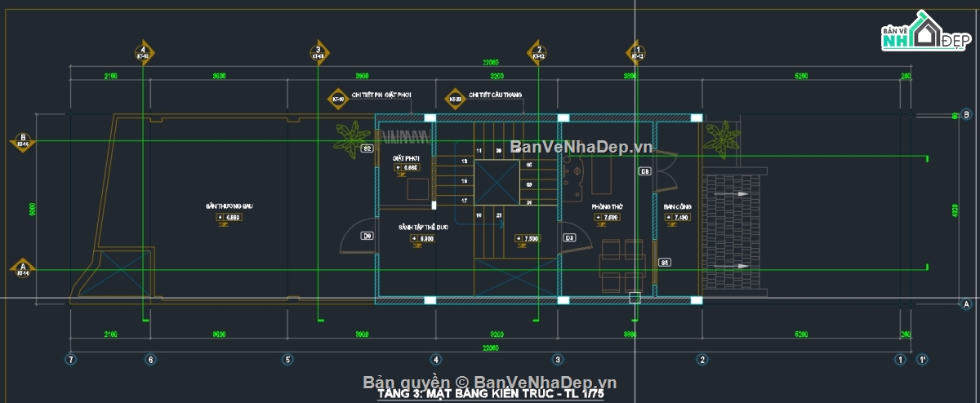Select top dimension 3600
Screen dimensions: 980x403
pyautogui.click(x=219, y=76)
